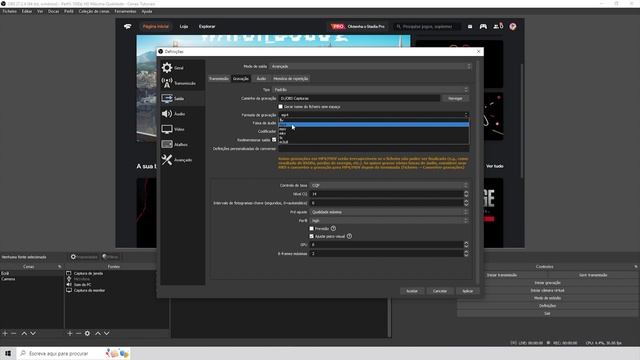
Task: Click the keyframe interval input field
Action: 386,203
